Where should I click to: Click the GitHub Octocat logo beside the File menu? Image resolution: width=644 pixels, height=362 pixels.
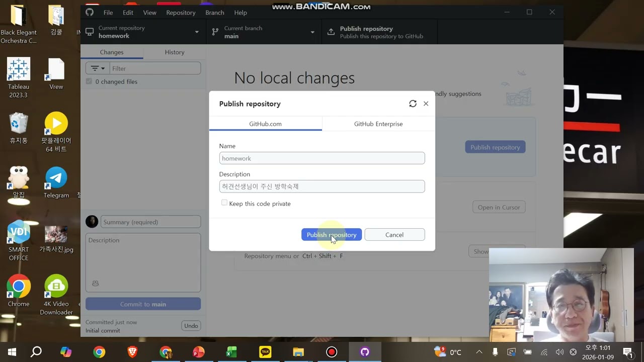coord(90,12)
